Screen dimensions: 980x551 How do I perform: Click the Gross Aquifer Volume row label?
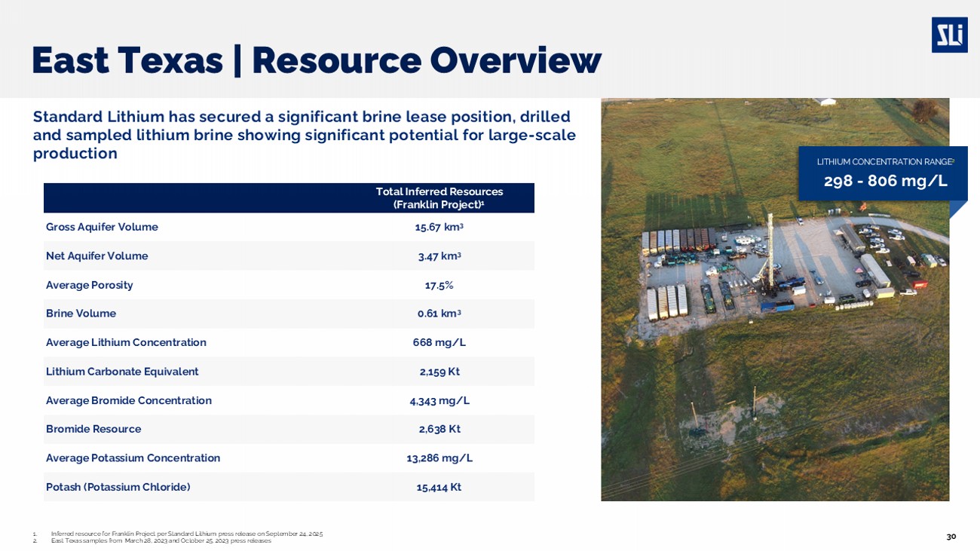(102, 227)
